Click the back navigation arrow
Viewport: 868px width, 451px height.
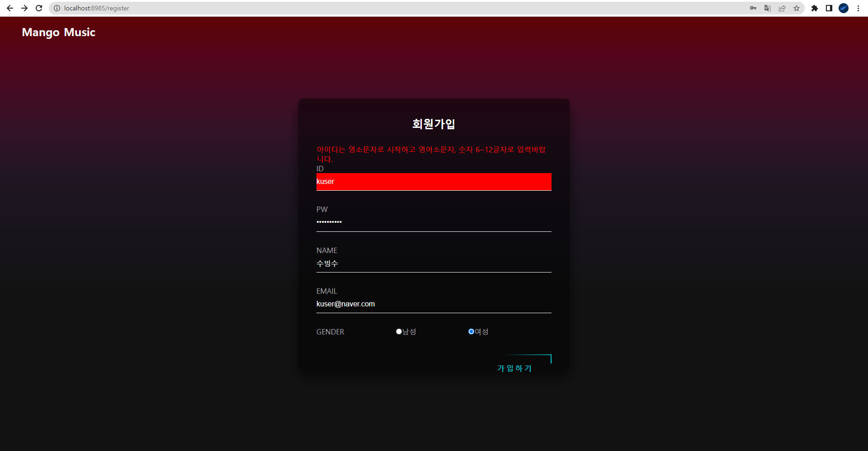(9, 8)
